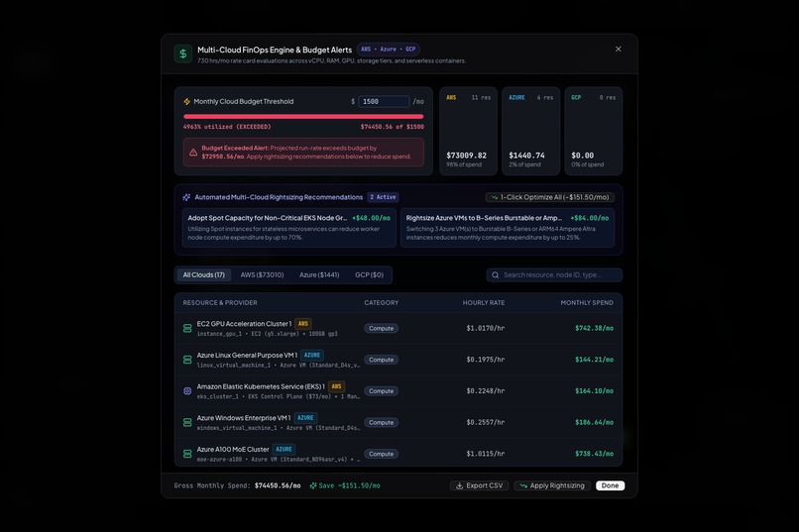
Task: Click server icon for Azure Windows Enterprise VM
Action: point(187,423)
